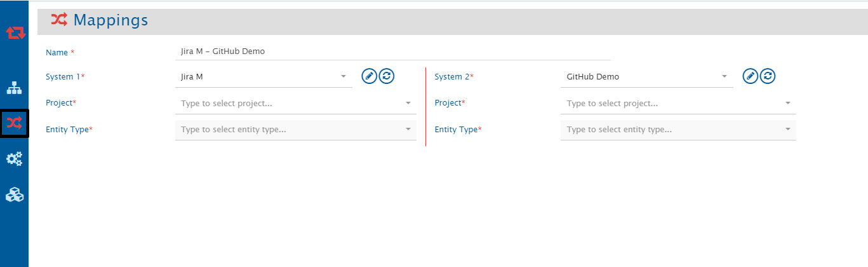Expand the Project dropdown under System 2
The height and width of the screenshot is (267, 868).
point(678,103)
